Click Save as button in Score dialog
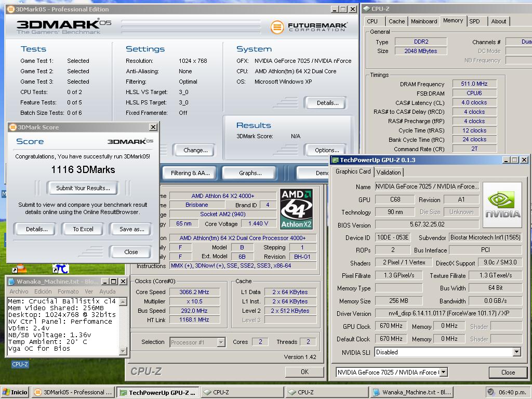 [x=131, y=229]
